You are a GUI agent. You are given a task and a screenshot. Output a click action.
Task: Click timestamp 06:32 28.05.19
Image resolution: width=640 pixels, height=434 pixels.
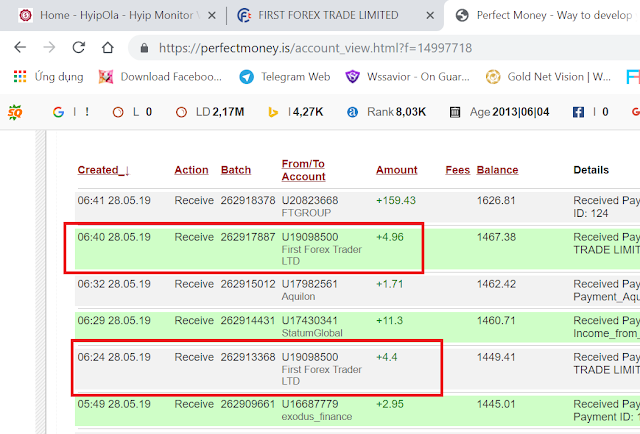point(114,284)
